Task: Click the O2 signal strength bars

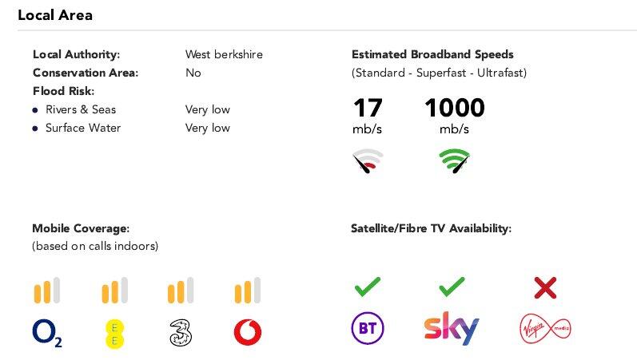Action: point(47,291)
